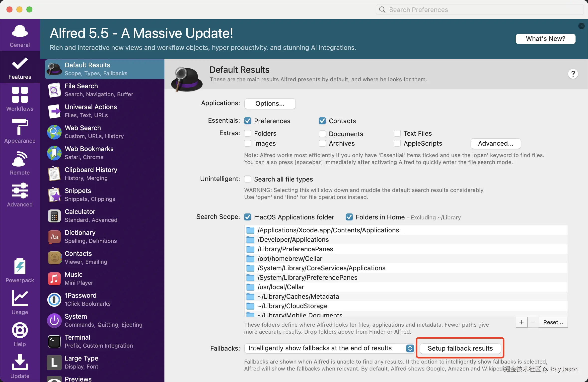Dismiss the Alfred 5.5 update banner
588x382 pixels.
click(x=581, y=26)
